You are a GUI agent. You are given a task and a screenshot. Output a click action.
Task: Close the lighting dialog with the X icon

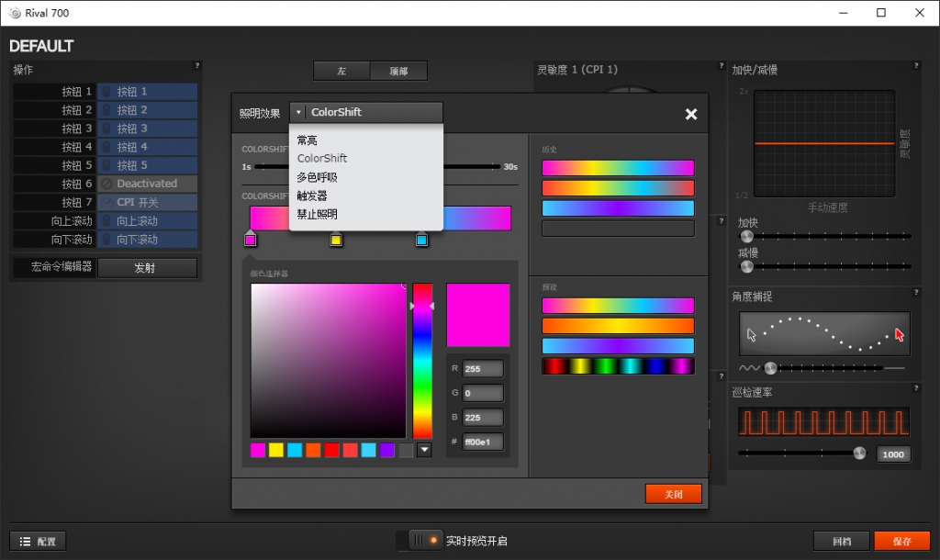point(690,114)
